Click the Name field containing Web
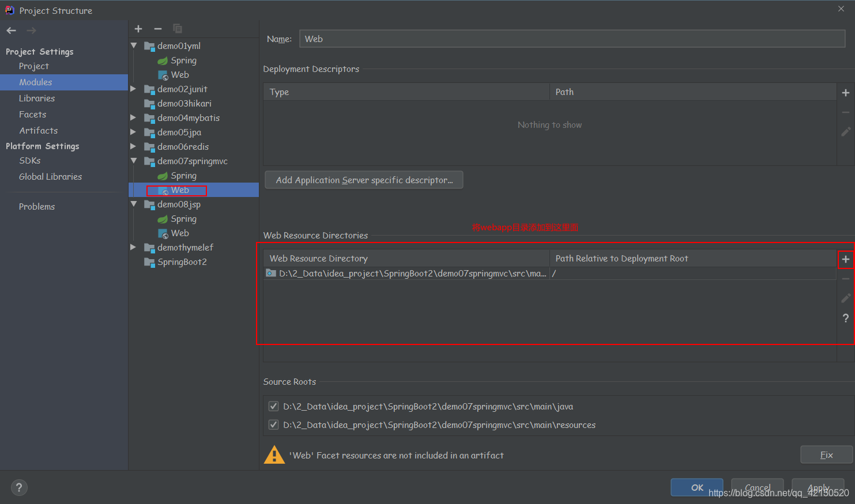Viewport: 855px width, 504px height. tap(572, 39)
